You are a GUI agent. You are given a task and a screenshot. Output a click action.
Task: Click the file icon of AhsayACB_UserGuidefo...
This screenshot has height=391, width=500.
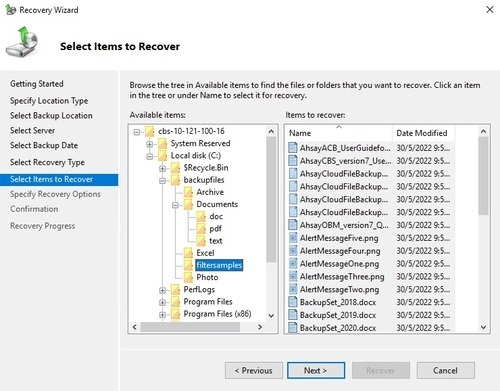(x=293, y=148)
